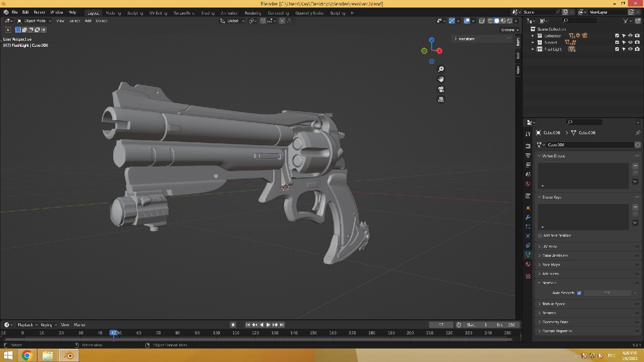Screen dimensions: 644x362
Task: Switch to the Modeling workspace tab
Action: 113,13
